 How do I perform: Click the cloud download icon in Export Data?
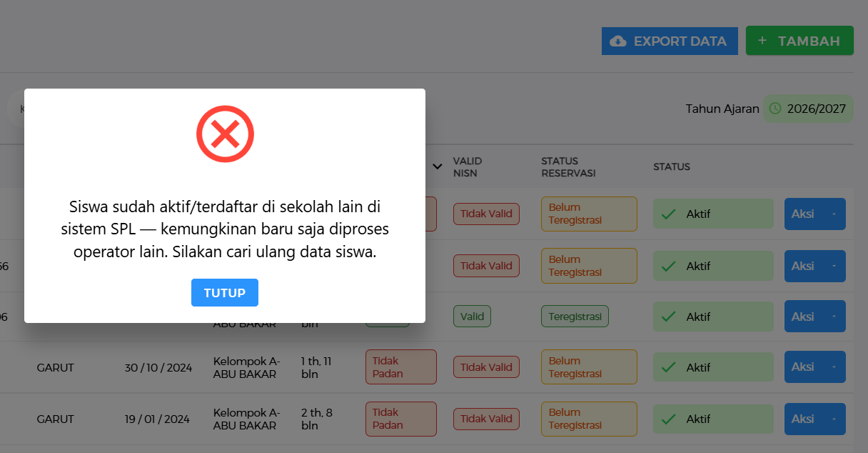tap(618, 41)
